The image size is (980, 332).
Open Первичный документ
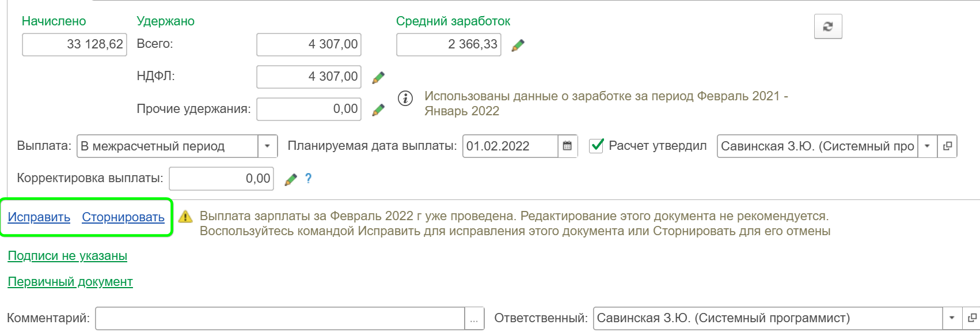click(x=69, y=282)
